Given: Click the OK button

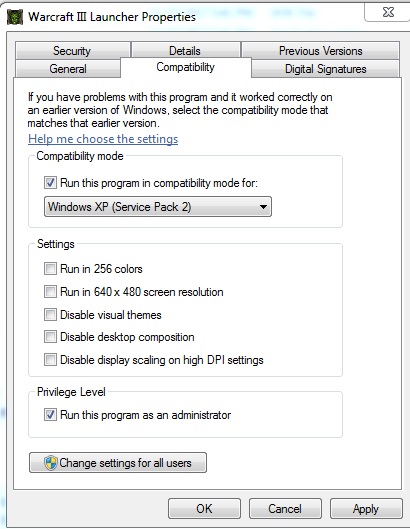Looking at the screenshot, I should click(x=204, y=508).
